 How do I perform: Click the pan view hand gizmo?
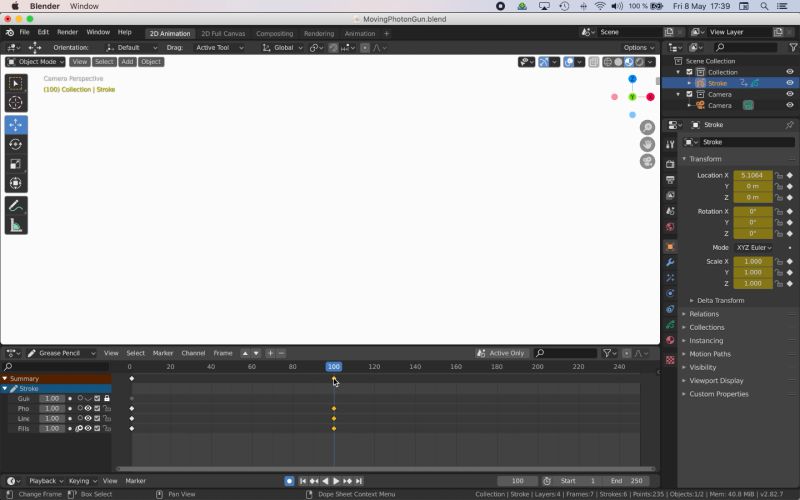(x=647, y=144)
